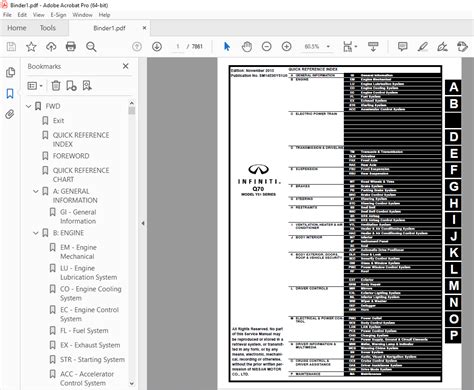474x390 pixels.
Task: Switch to the Tools tab
Action: point(48,28)
